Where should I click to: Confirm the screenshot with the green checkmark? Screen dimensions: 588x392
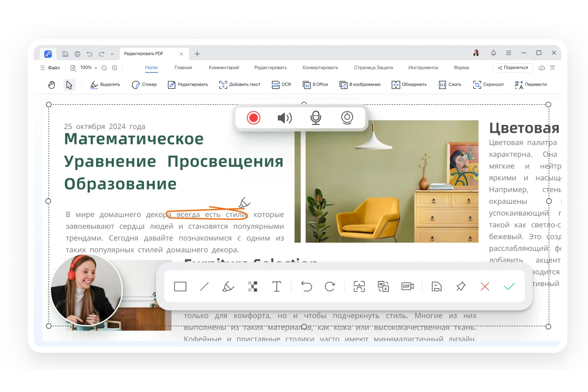point(509,286)
